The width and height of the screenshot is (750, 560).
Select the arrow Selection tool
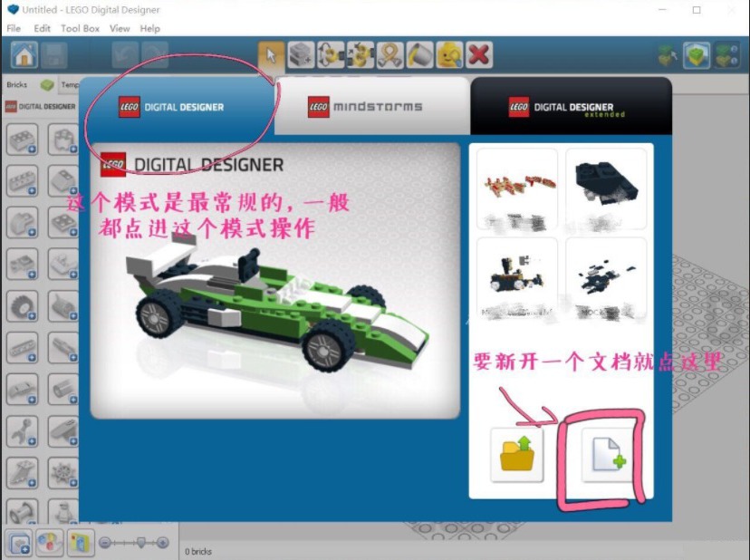pyautogui.click(x=271, y=55)
